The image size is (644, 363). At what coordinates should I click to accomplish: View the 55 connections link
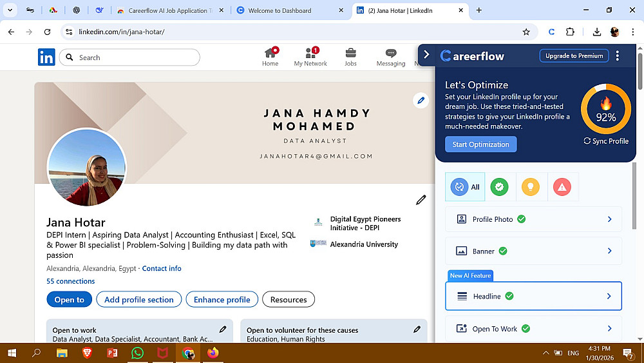pyautogui.click(x=71, y=281)
